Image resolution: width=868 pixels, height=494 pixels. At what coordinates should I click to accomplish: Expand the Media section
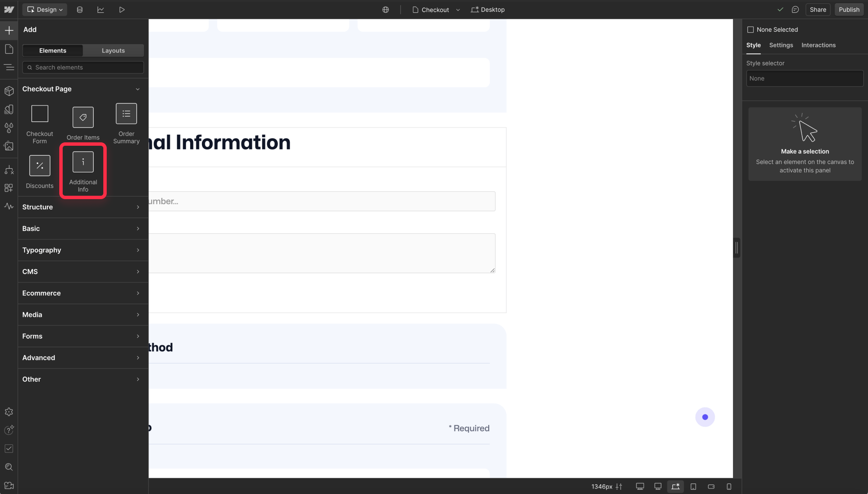(83, 315)
